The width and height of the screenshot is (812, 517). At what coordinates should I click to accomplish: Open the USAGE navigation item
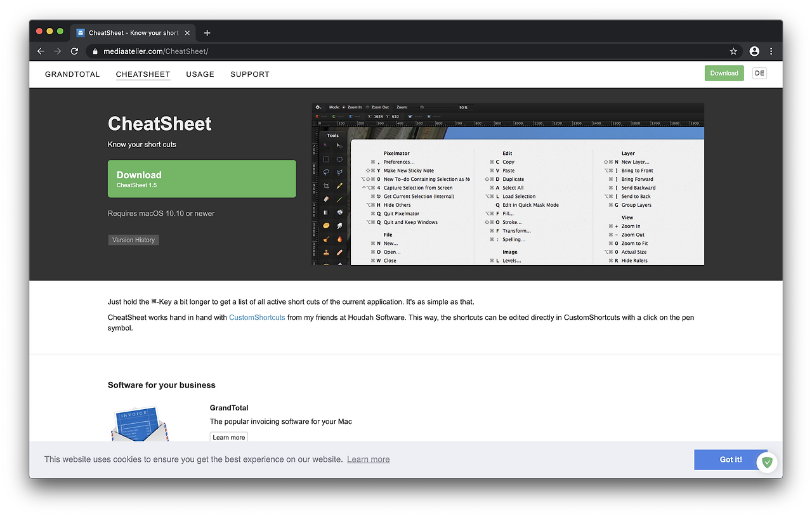(200, 74)
